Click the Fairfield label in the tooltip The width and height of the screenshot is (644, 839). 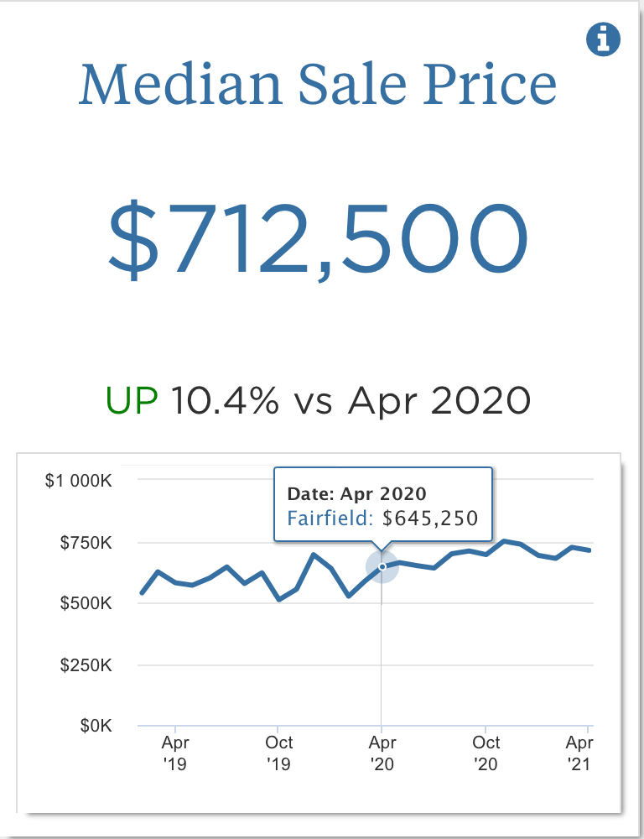click(x=328, y=518)
